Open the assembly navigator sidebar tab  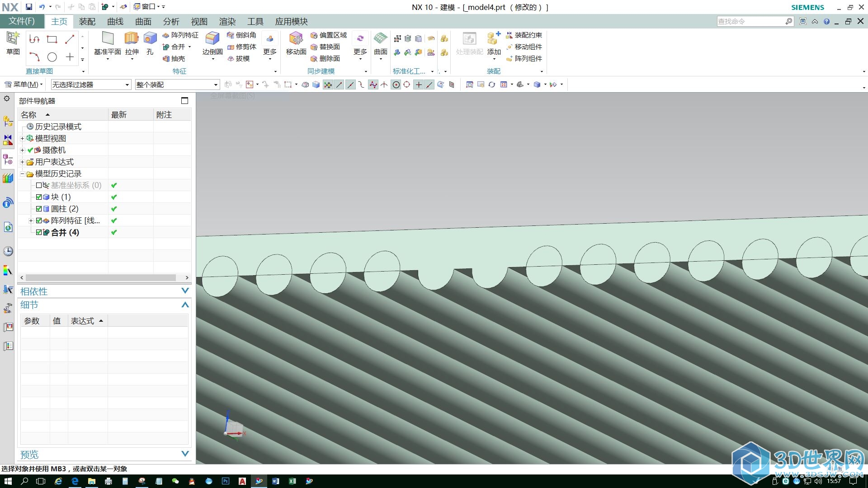pos(8,121)
